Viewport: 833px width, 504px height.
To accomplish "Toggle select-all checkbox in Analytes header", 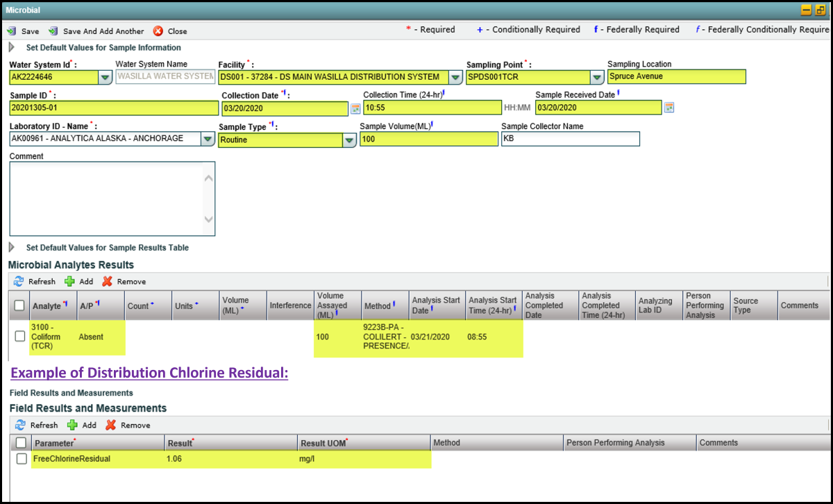I will pyautogui.click(x=19, y=305).
